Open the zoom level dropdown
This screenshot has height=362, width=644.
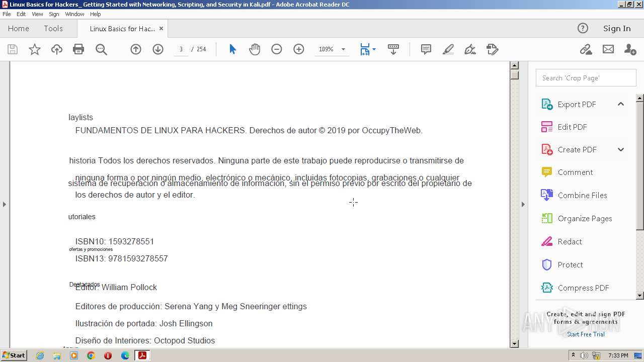point(343,49)
